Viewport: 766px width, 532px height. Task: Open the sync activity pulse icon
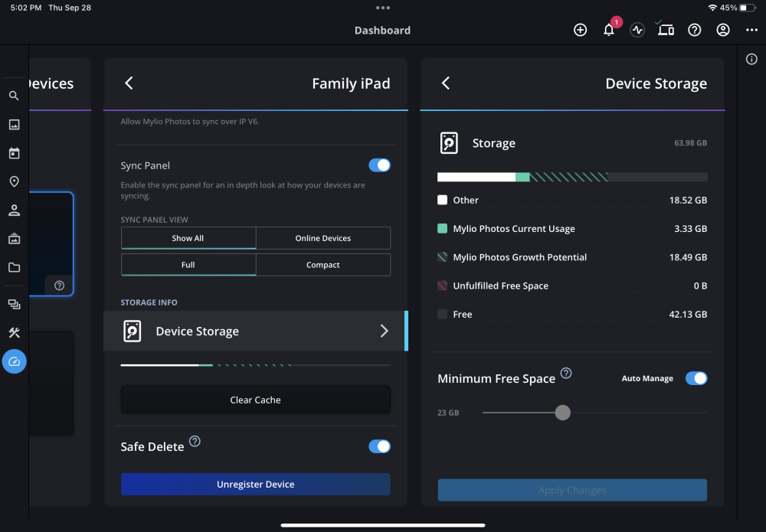point(637,31)
